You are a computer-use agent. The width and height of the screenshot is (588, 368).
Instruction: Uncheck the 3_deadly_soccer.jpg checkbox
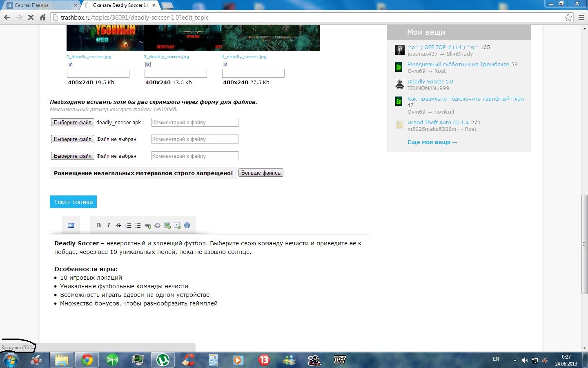pyautogui.click(x=148, y=65)
